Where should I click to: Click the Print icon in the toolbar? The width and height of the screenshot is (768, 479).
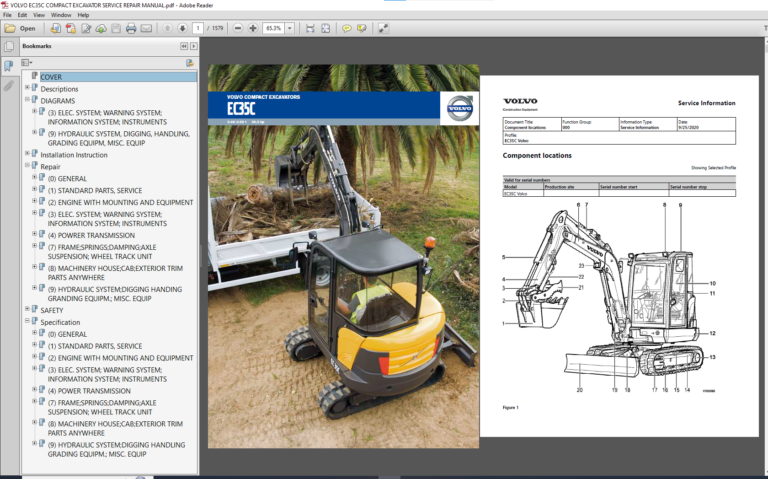[x=131, y=29]
